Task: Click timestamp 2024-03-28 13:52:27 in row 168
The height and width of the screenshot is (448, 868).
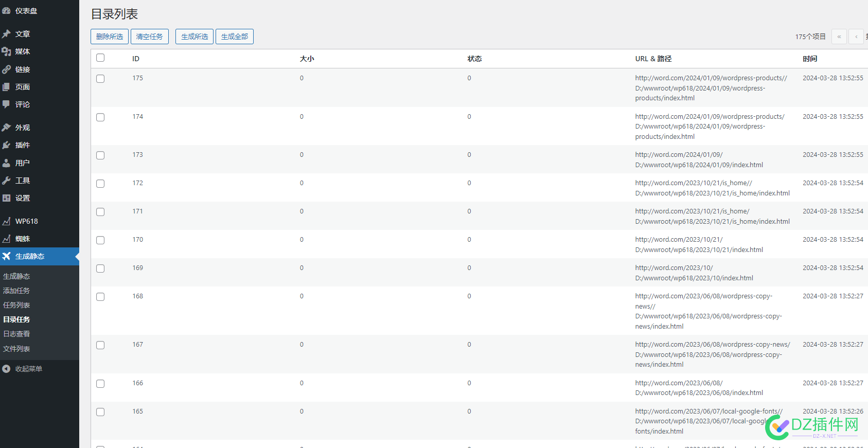Action: tap(833, 296)
